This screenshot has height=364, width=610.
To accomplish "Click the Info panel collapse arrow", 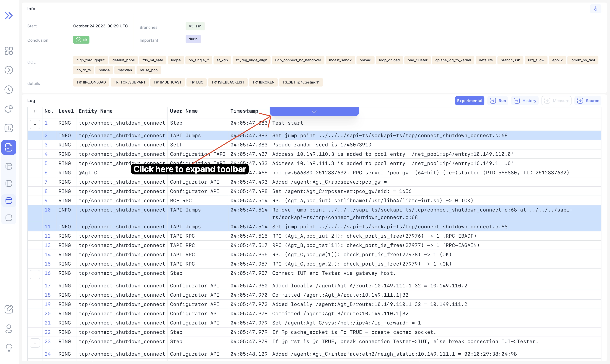I will (x=596, y=9).
